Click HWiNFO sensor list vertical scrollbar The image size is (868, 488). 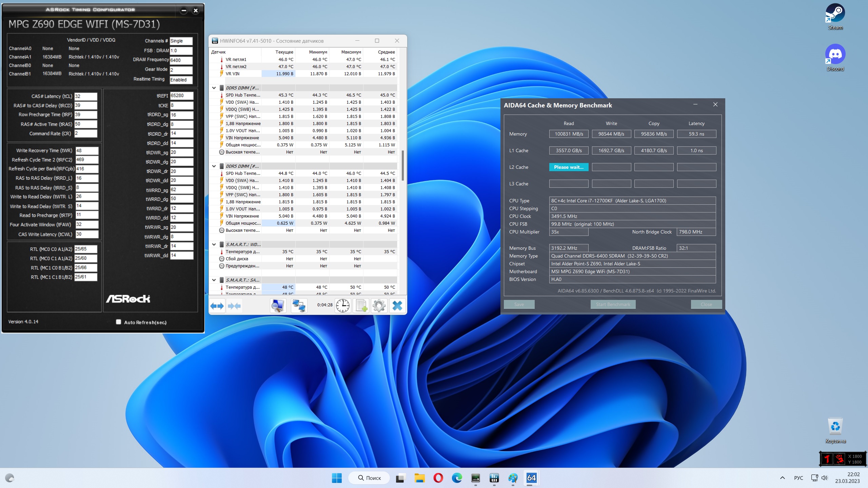pos(402,166)
